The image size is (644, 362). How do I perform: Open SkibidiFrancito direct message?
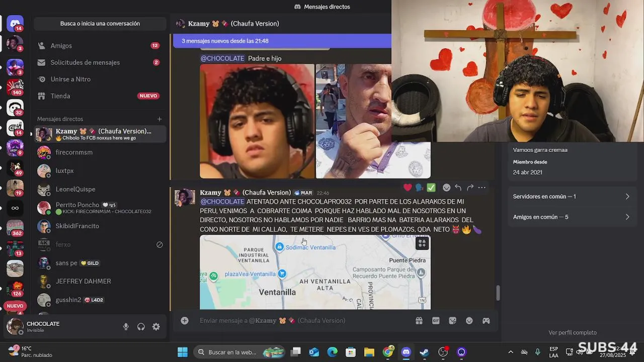[100, 226]
